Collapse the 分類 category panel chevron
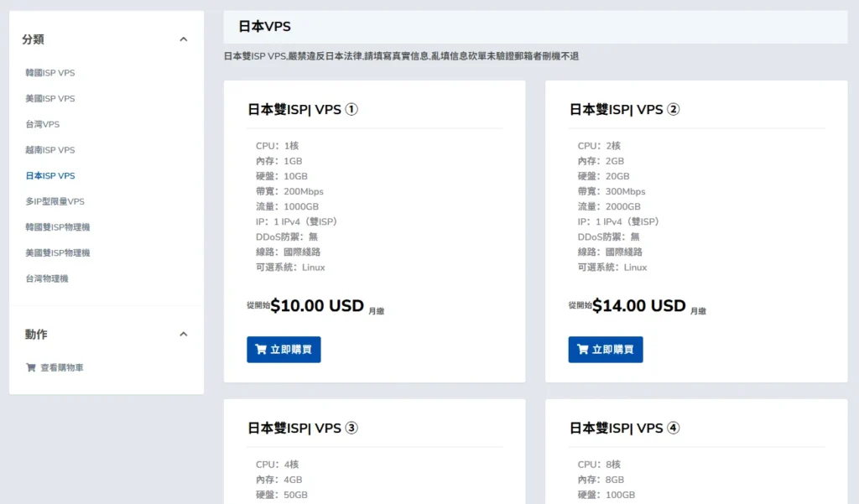This screenshot has width=859, height=504. click(x=184, y=39)
